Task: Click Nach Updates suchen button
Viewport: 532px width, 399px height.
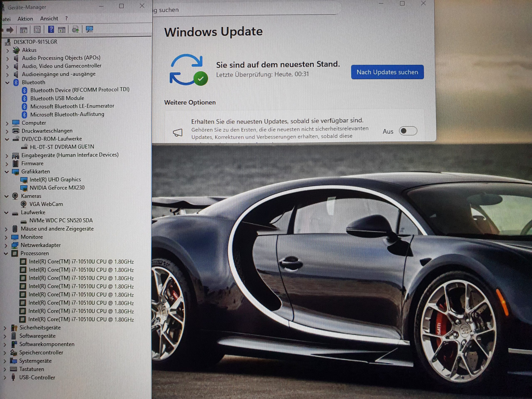Action: [387, 72]
